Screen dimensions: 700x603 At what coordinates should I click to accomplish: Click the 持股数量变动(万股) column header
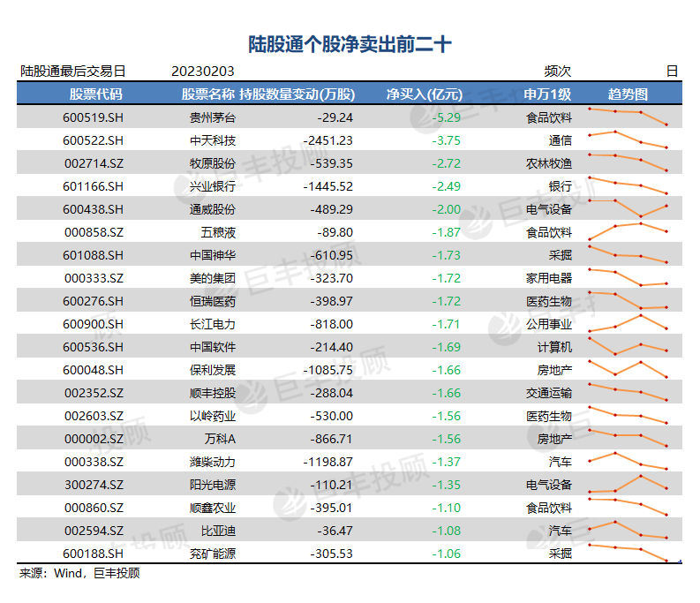click(x=297, y=94)
